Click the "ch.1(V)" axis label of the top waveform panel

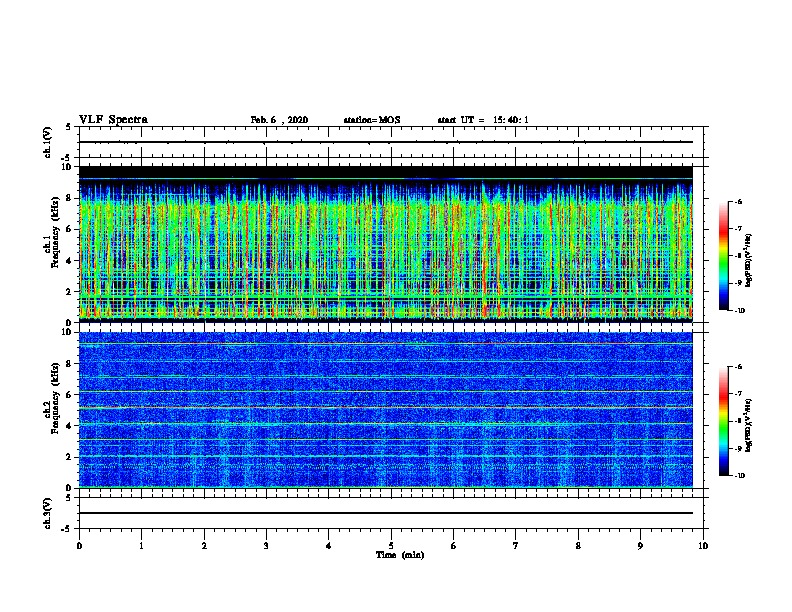pyautogui.click(x=47, y=142)
